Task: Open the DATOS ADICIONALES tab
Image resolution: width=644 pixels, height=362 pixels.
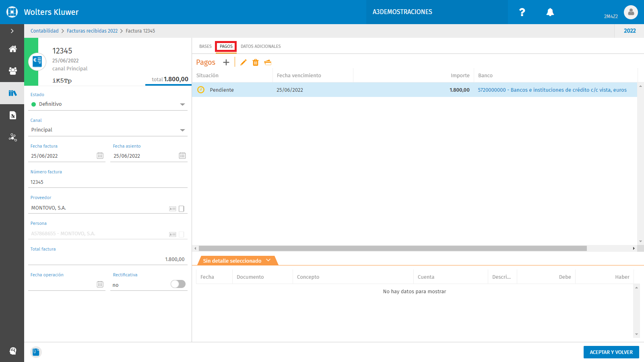Action: tap(261, 46)
